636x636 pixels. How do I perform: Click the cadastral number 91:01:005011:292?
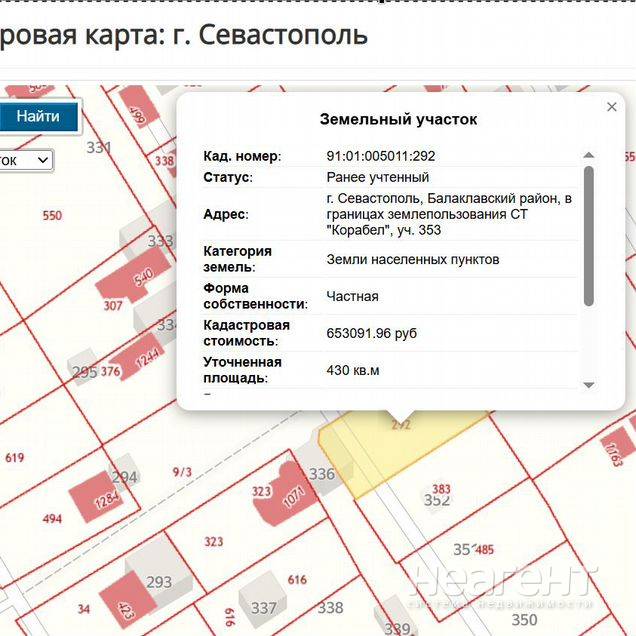pyautogui.click(x=380, y=156)
